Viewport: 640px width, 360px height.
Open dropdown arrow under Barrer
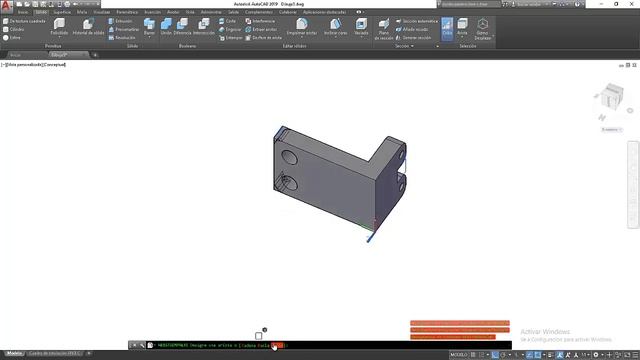click(x=149, y=37)
